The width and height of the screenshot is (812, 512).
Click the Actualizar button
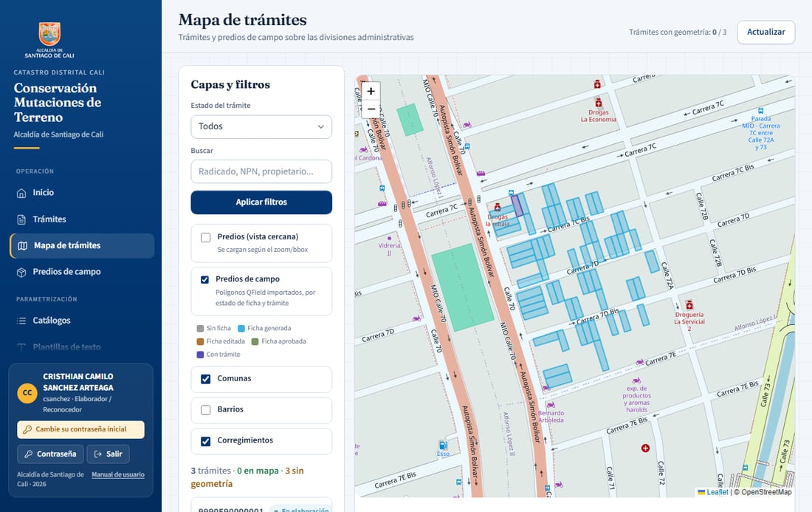[766, 32]
